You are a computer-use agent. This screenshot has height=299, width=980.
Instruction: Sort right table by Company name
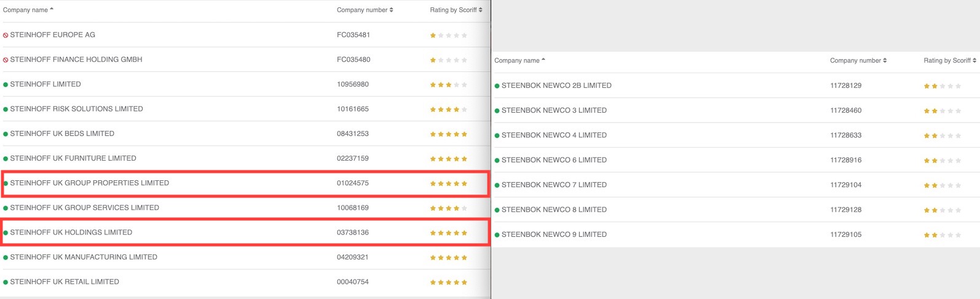[x=520, y=60]
